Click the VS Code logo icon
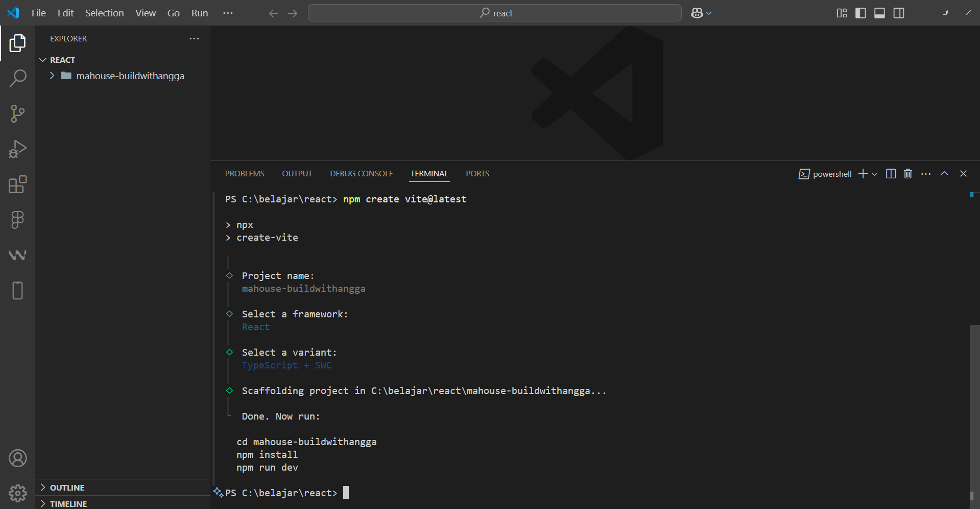This screenshot has width=980, height=509. tap(13, 13)
